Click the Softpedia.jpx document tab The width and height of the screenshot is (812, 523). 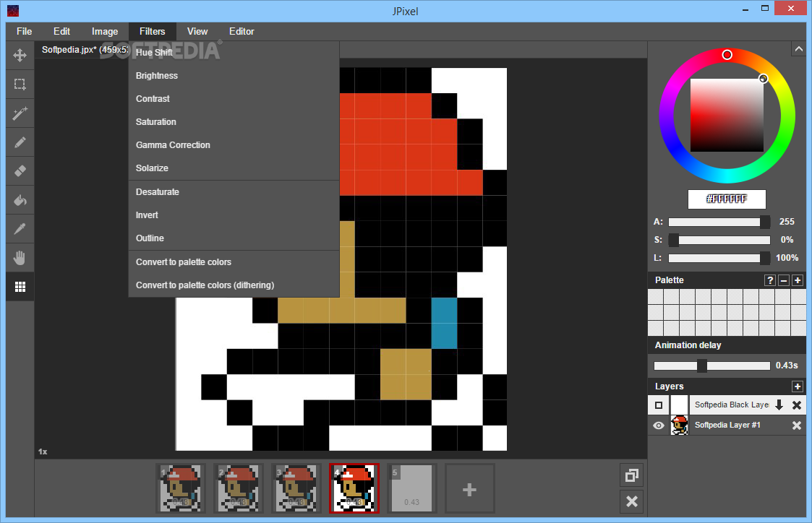85,50
